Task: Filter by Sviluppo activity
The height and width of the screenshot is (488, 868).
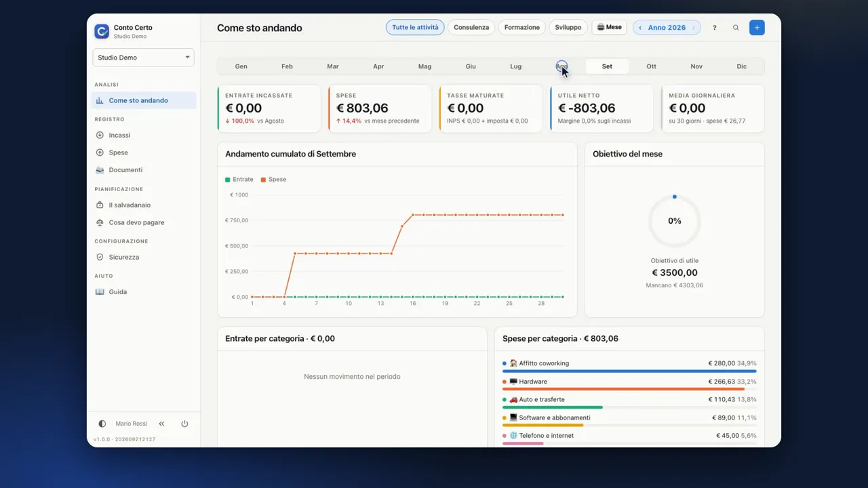Action: pos(568,28)
